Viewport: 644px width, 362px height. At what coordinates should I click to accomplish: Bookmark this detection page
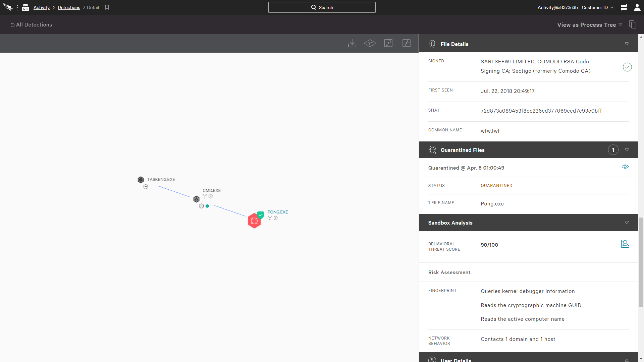point(107,7)
